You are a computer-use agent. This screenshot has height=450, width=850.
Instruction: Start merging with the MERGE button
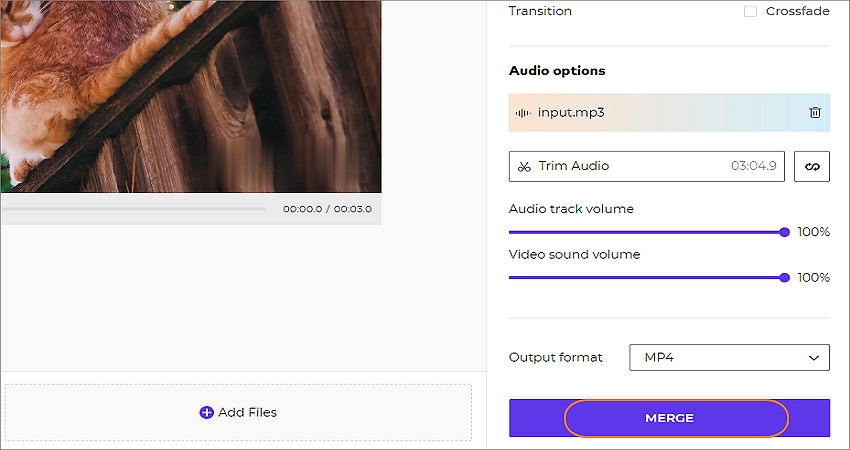click(669, 418)
